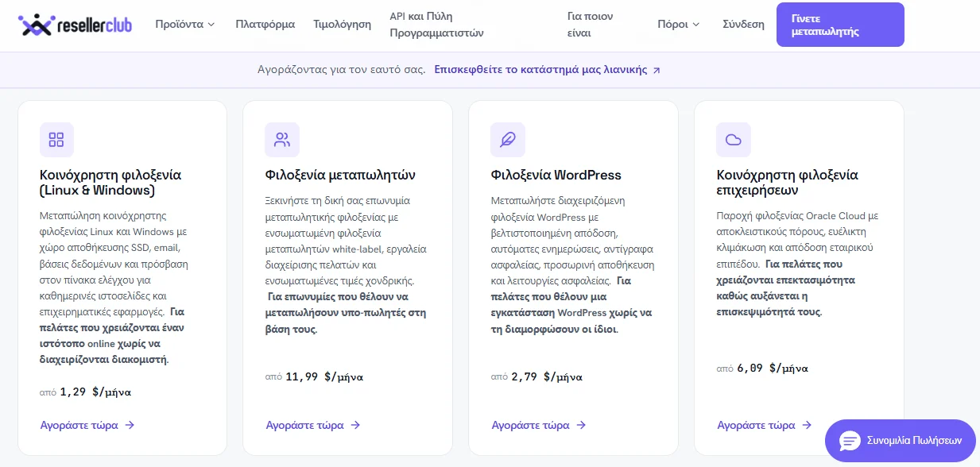Click the external-link arrow icon in banner
Image resolution: width=980 pixels, height=467 pixels.
pos(657,70)
